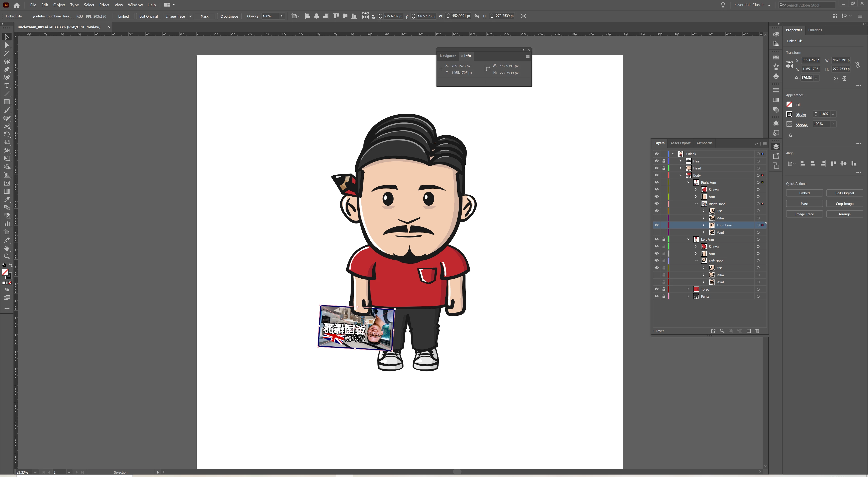Expand the Pants layer

[x=688, y=296]
